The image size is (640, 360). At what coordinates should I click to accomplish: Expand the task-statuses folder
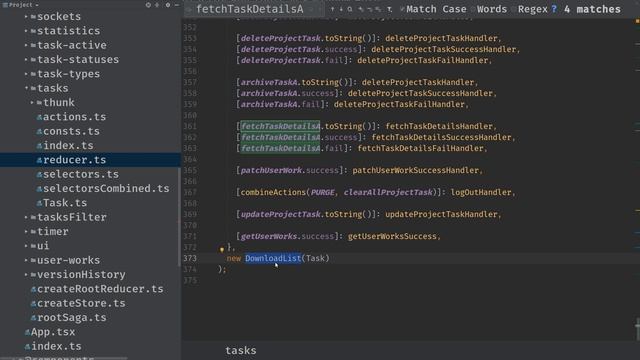pyautogui.click(x=26, y=60)
